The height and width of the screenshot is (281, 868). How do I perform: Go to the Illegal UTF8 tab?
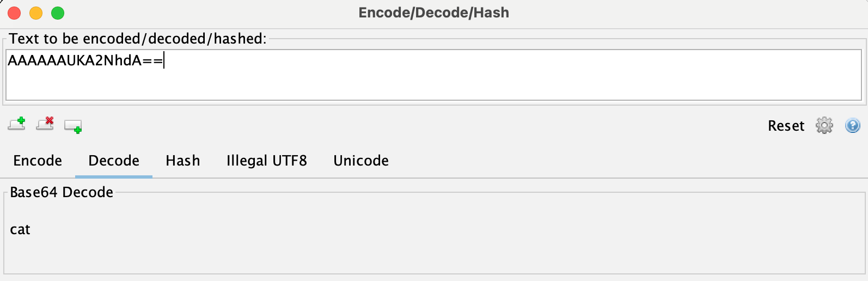[267, 161]
